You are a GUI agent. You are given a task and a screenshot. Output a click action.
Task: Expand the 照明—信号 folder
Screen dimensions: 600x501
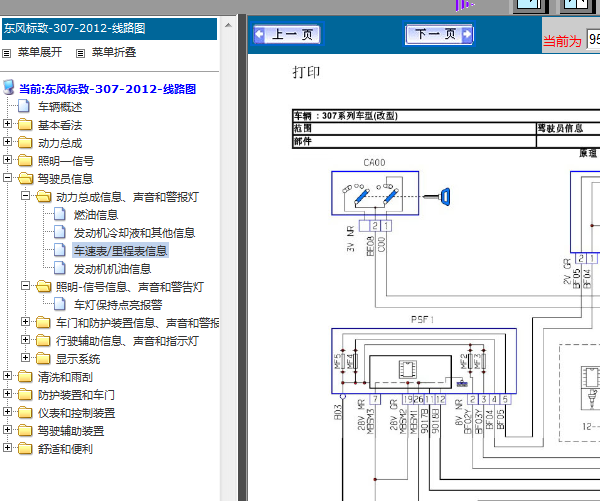click(7, 160)
